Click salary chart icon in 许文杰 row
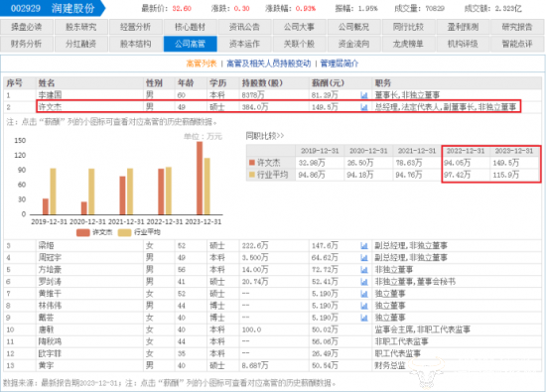546x392 pixels. tap(364, 107)
